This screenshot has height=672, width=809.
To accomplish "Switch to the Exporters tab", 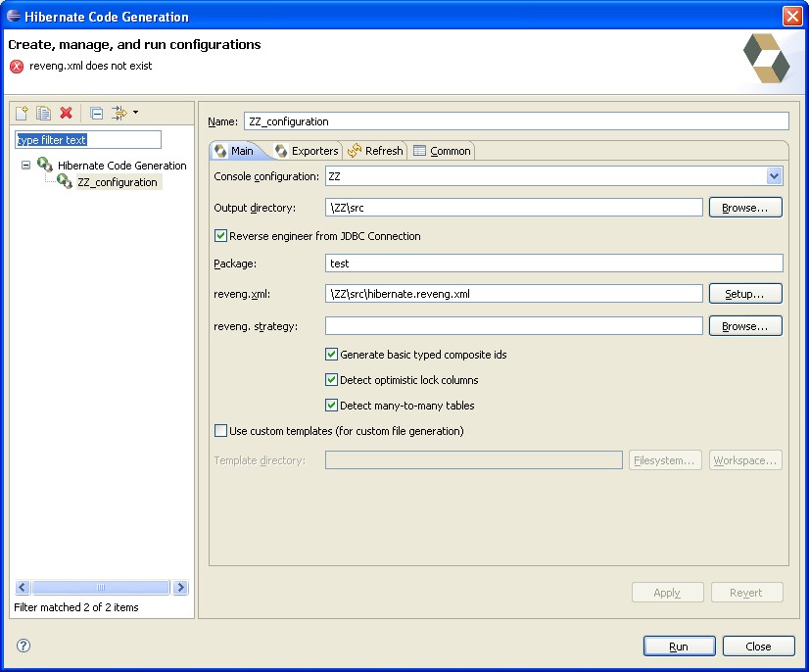I will [307, 151].
